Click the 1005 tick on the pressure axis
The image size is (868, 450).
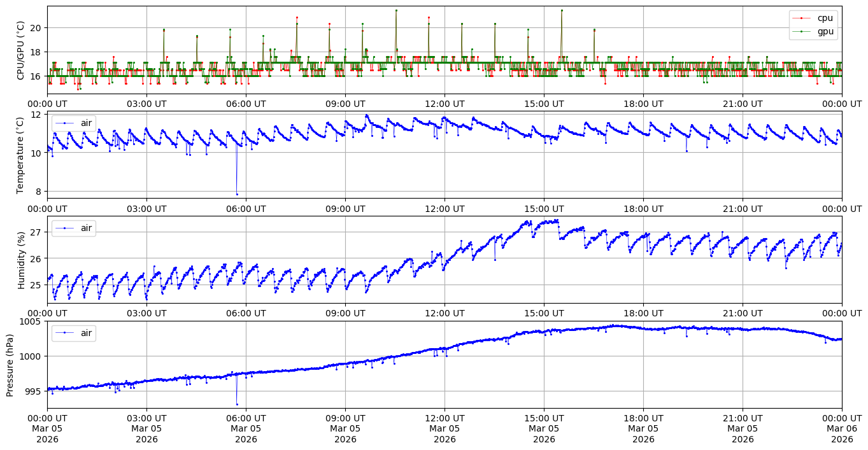pyautogui.click(x=31, y=321)
